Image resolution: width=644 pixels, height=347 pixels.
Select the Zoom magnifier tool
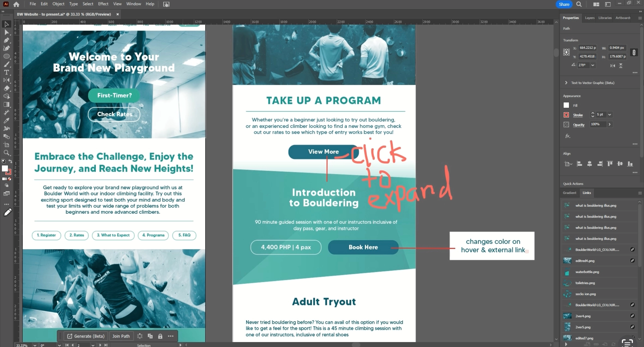(7, 153)
